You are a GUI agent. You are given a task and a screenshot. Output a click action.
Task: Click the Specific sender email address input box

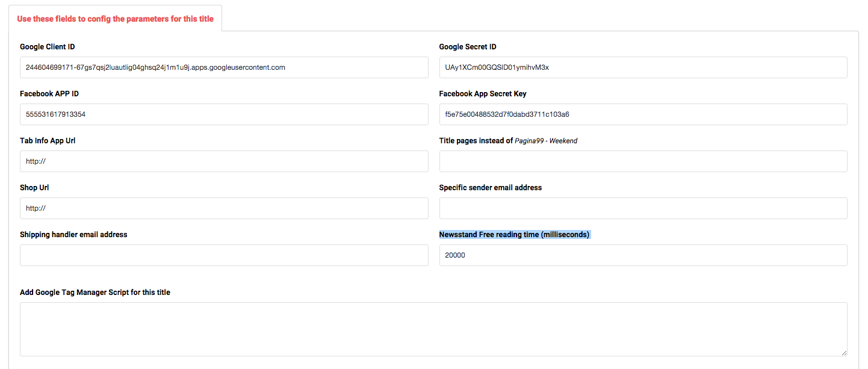click(643, 208)
